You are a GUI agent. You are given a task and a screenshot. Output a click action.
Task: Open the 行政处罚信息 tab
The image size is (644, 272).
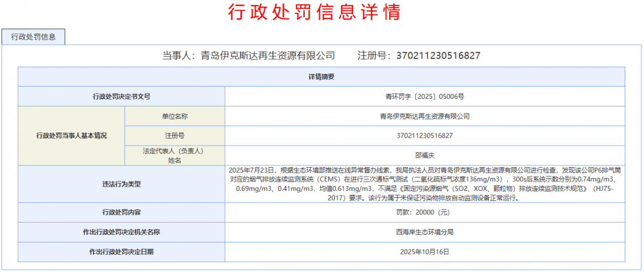(33, 37)
